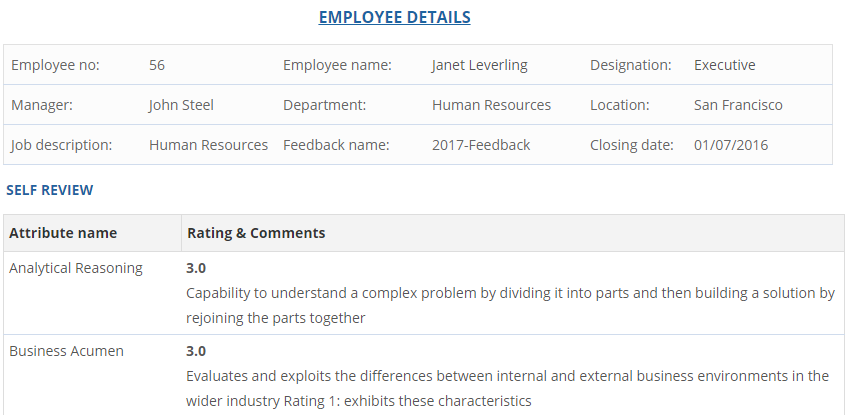This screenshot has height=415, width=849.
Task: Select the feedback name 2017-Feedback
Action: tap(481, 145)
